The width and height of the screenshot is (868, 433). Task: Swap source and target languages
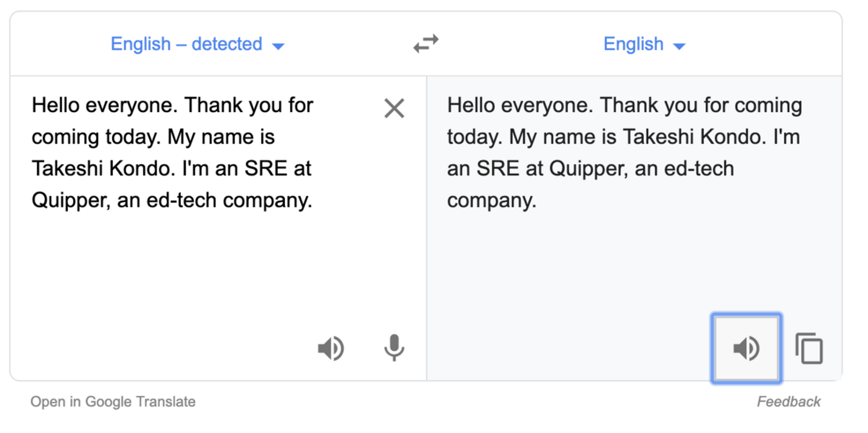click(426, 44)
